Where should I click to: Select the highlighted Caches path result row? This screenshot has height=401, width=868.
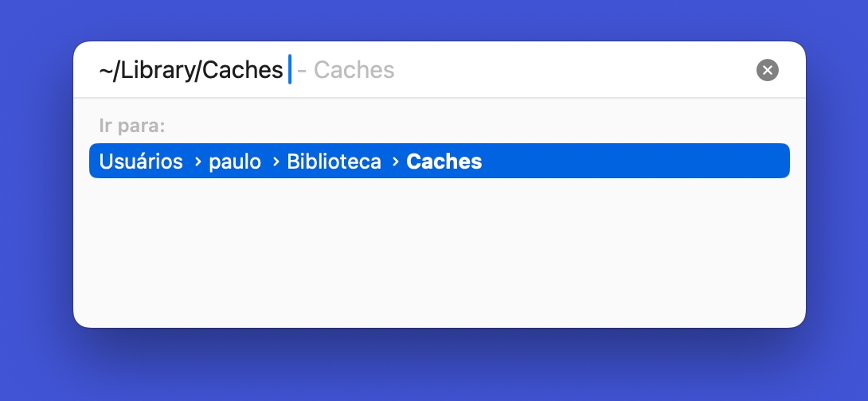(439, 162)
